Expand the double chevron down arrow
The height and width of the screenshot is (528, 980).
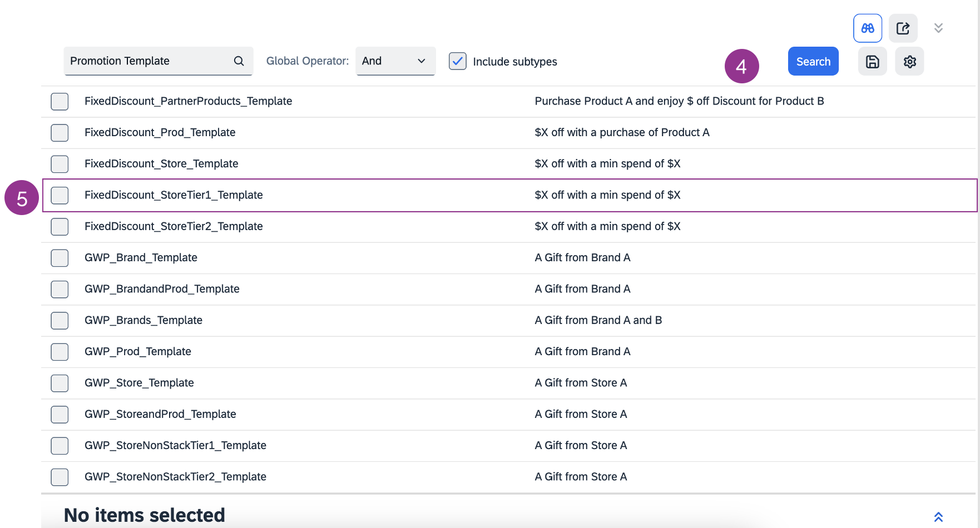938,28
